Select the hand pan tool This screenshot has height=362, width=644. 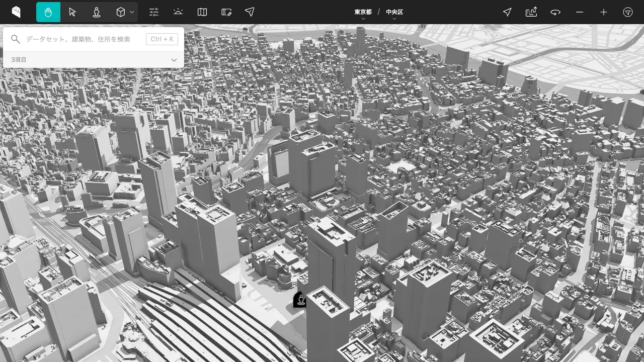click(x=48, y=12)
